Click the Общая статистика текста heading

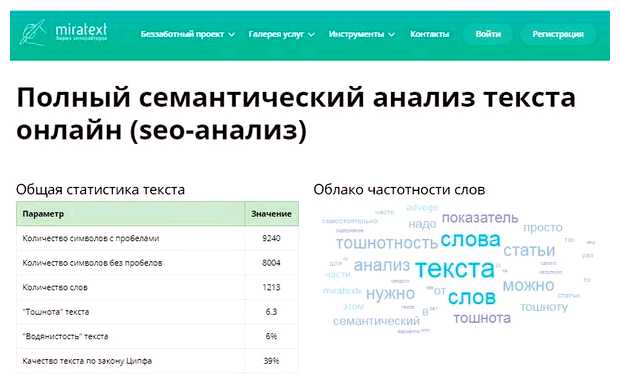100,189
